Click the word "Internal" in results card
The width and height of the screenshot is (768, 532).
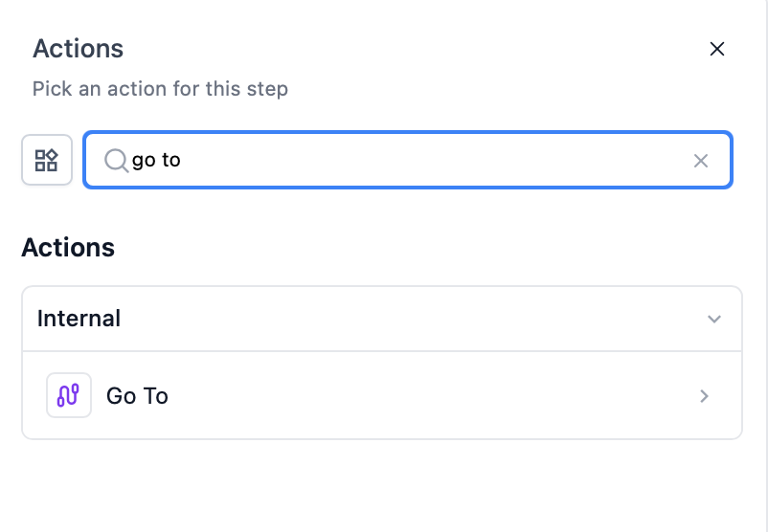(x=79, y=319)
